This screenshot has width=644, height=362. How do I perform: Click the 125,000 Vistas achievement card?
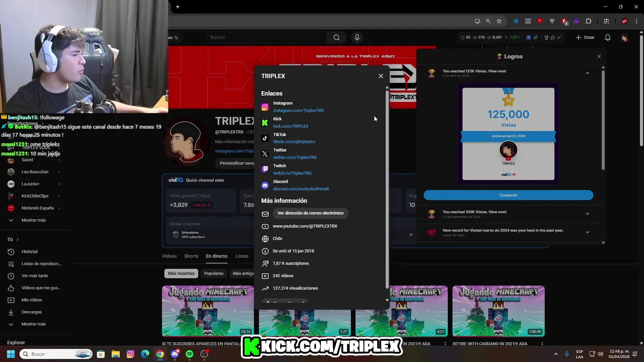coord(508,134)
